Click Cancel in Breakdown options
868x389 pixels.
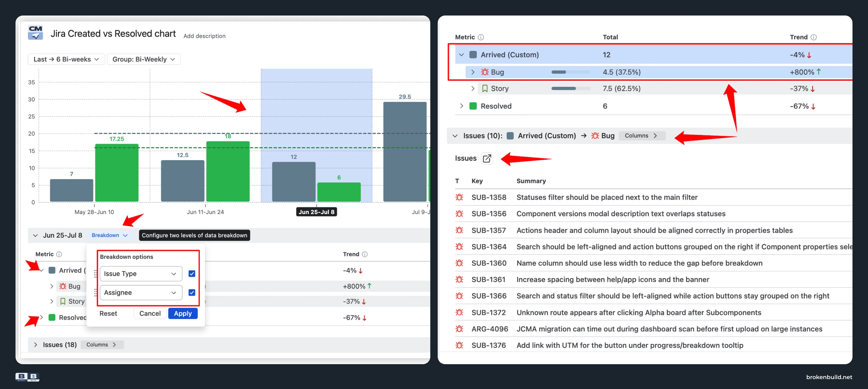pyautogui.click(x=150, y=313)
